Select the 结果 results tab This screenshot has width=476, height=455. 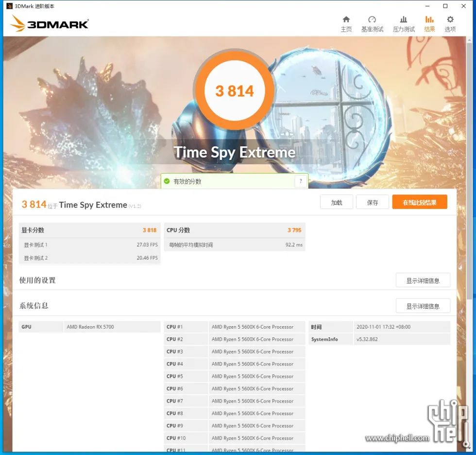[429, 24]
